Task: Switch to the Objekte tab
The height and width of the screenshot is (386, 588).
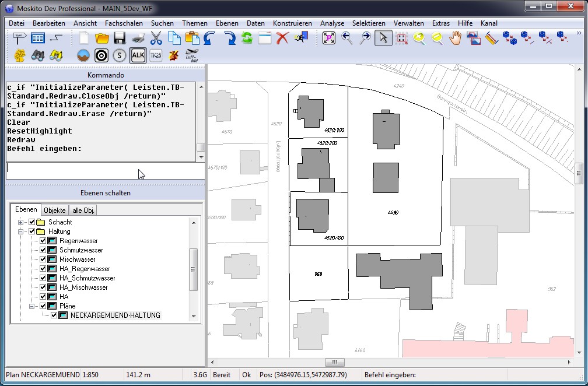Action: [55, 210]
